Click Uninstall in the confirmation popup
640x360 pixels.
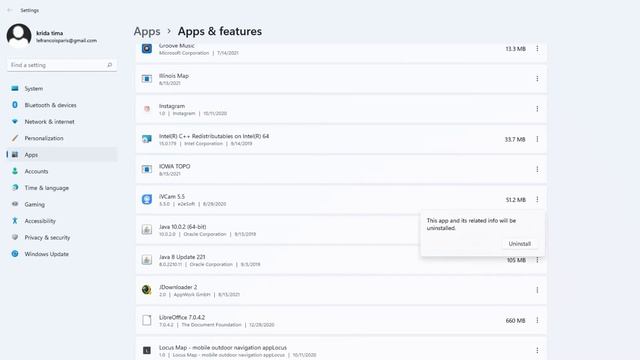point(520,244)
